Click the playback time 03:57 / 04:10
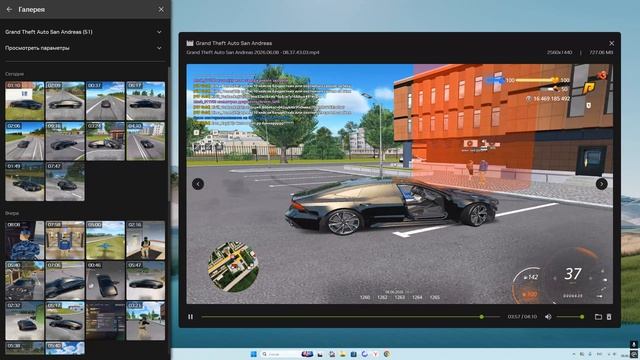The image size is (640, 360). tap(522, 317)
